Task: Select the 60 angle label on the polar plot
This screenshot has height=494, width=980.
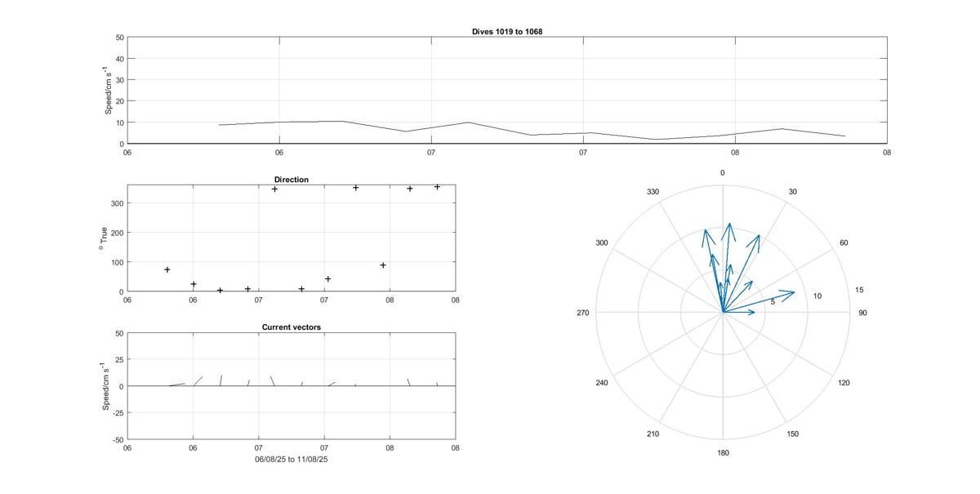Action: click(844, 243)
